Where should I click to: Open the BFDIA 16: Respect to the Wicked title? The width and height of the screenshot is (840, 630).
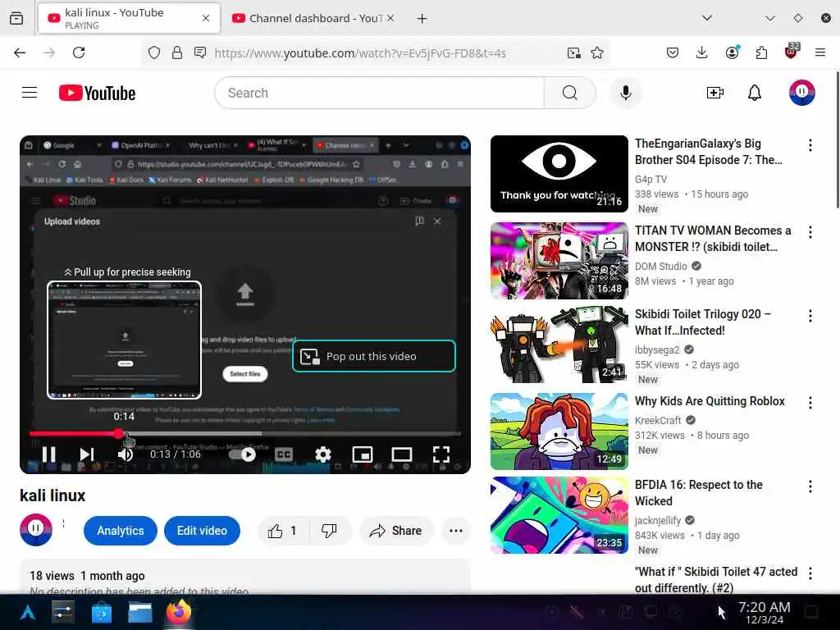(x=699, y=493)
